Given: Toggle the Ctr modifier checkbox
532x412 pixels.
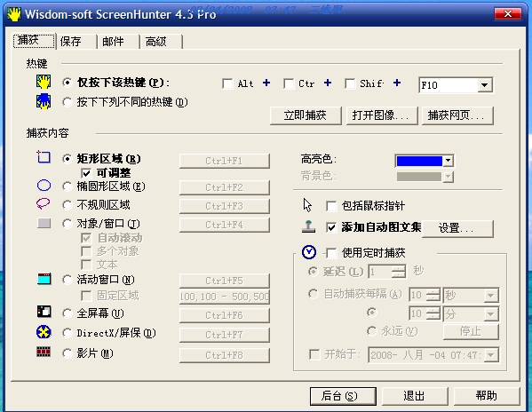Looking at the screenshot, I should pos(289,83).
